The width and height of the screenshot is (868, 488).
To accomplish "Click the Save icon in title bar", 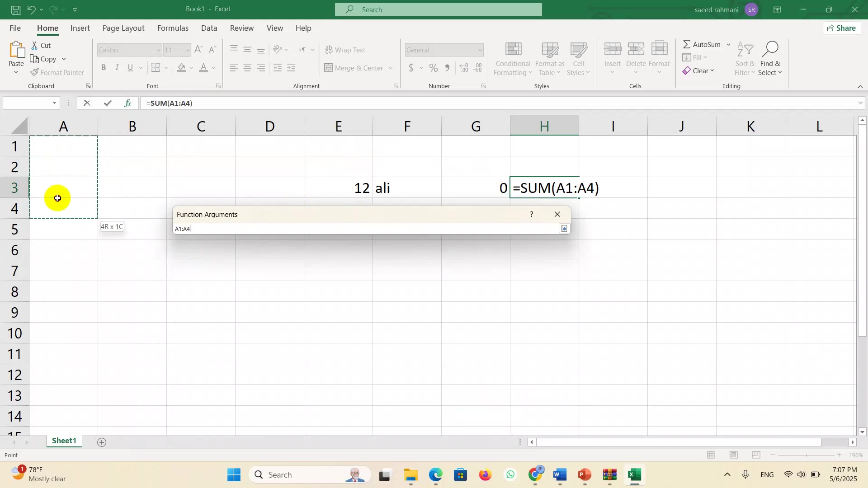I will pos(16,9).
